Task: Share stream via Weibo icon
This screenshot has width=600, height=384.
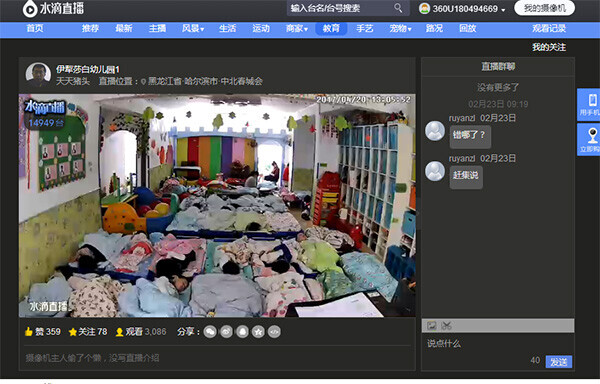Action: click(227, 332)
